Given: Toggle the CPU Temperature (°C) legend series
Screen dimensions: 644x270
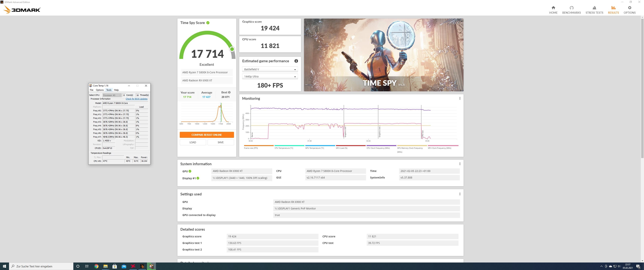Looking at the screenshot, I should coord(289,147).
